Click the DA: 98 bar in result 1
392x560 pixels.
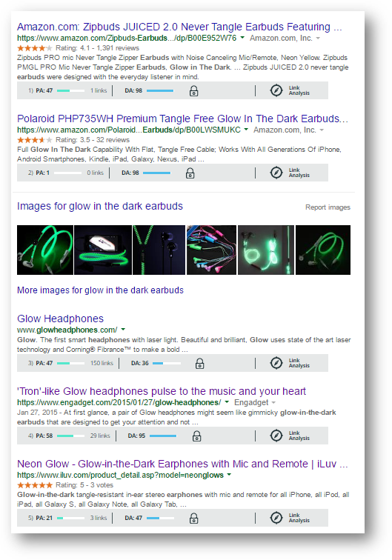coord(160,90)
